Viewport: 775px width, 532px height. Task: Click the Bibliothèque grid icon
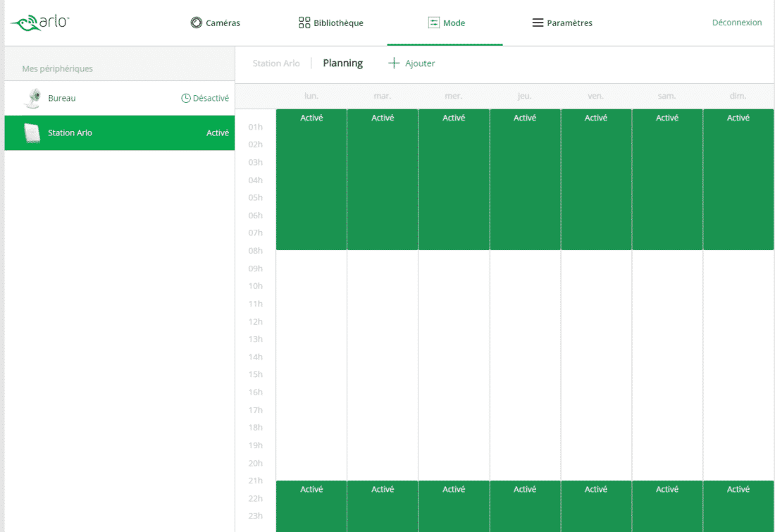click(304, 23)
